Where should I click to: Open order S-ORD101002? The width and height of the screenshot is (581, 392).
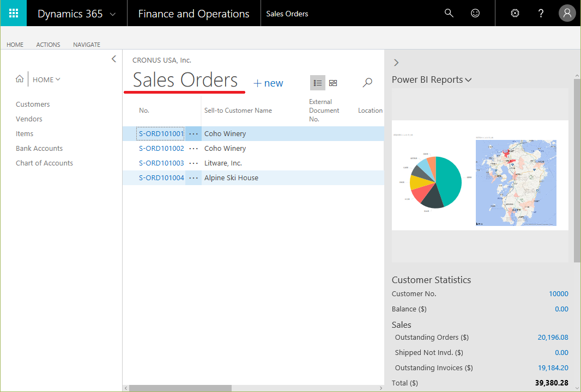click(161, 149)
